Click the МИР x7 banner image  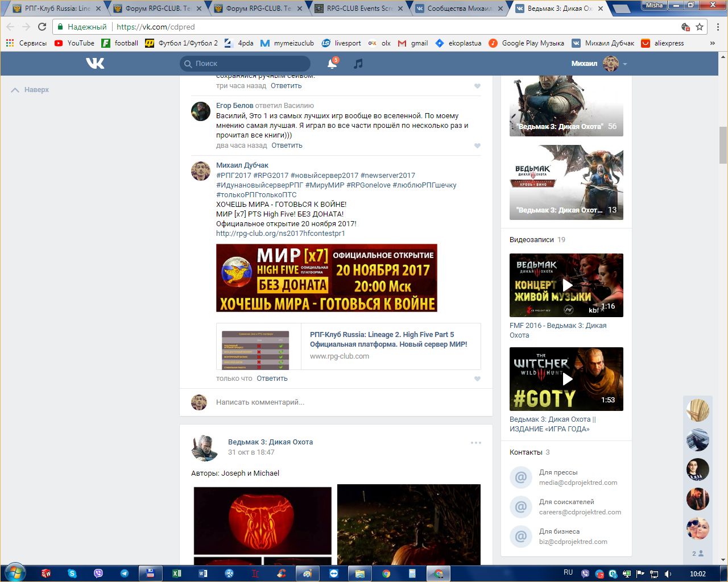(x=326, y=278)
